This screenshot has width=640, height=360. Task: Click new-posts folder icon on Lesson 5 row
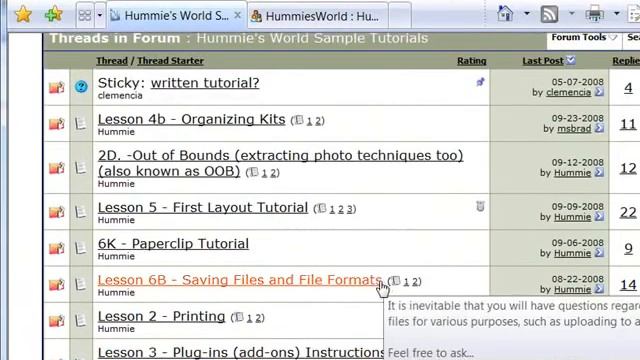[57, 211]
